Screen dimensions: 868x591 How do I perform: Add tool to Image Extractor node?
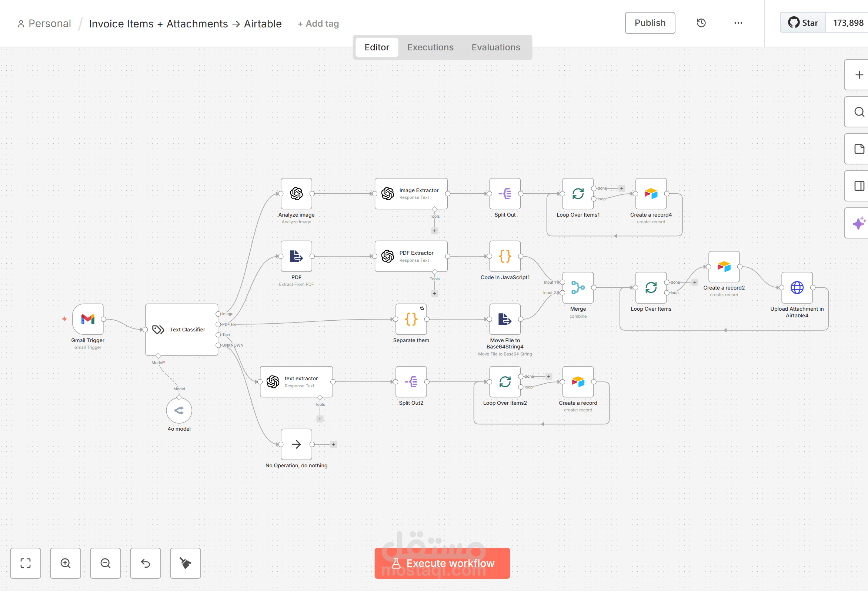pos(434,231)
